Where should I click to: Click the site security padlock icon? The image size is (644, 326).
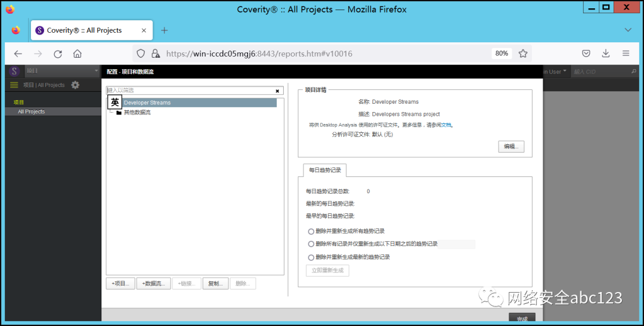pos(156,54)
